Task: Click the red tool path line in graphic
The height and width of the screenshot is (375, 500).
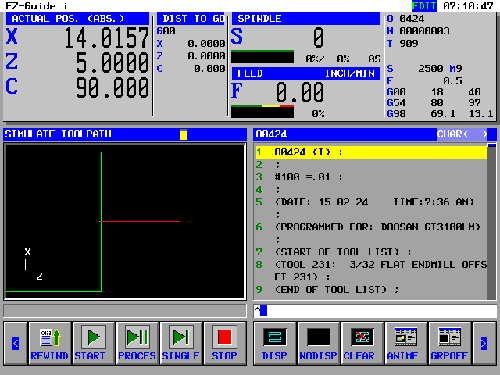Action: 140,221
